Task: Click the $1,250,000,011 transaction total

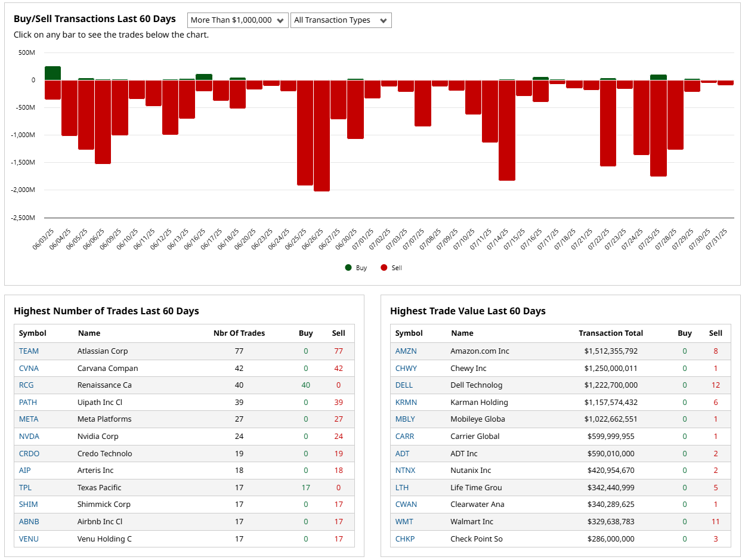Action: (611, 369)
